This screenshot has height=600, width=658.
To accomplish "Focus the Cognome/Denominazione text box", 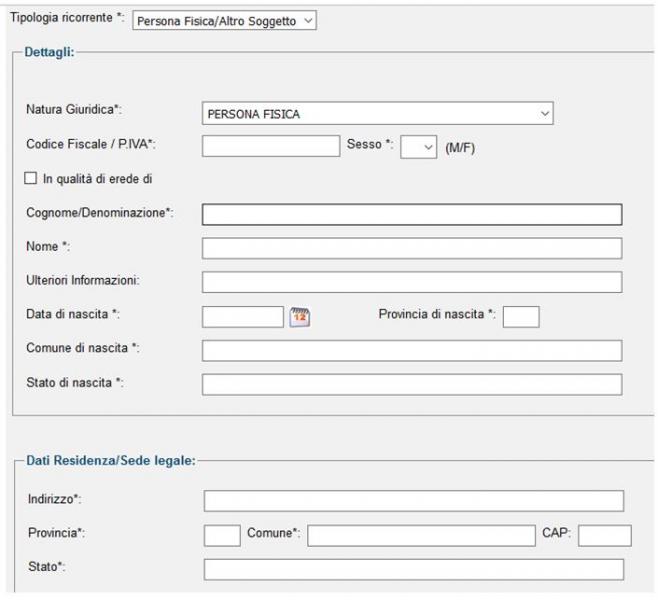I will [412, 215].
